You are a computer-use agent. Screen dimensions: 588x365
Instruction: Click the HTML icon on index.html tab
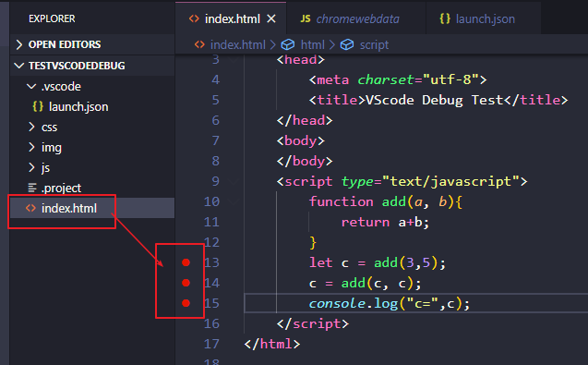(194, 18)
